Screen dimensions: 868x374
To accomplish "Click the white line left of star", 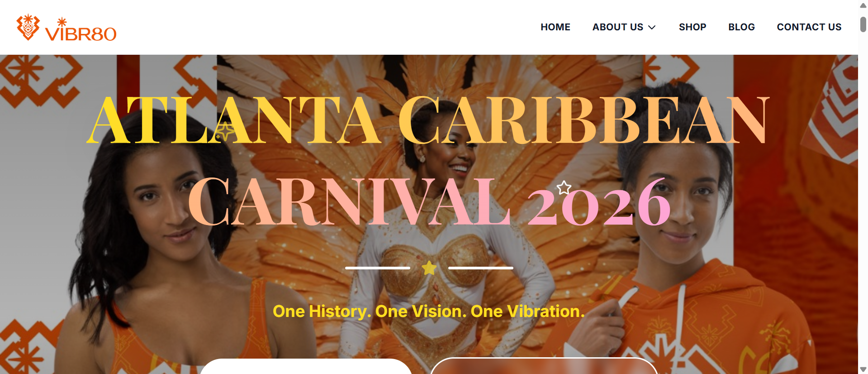I will 378,268.
